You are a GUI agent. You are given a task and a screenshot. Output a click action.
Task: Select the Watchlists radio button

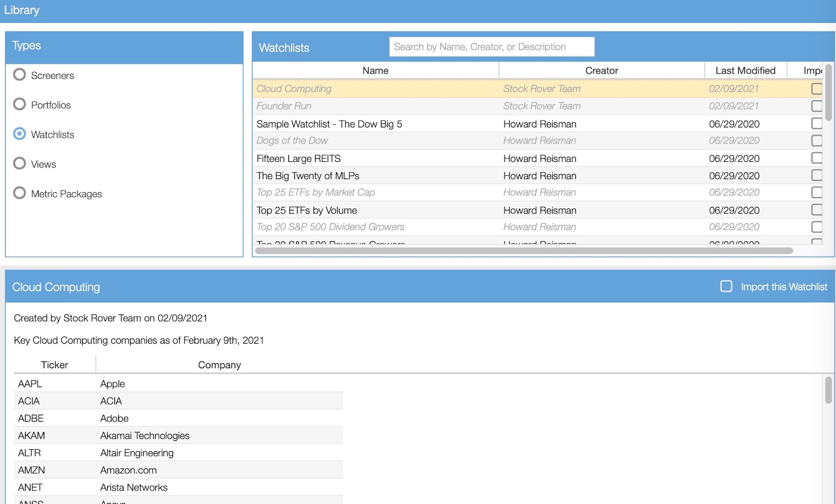pos(20,134)
